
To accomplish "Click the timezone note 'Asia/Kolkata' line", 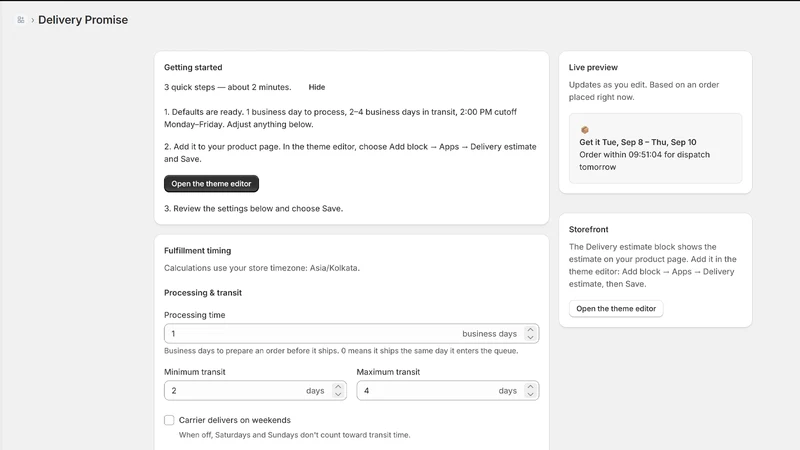I will click(262, 268).
